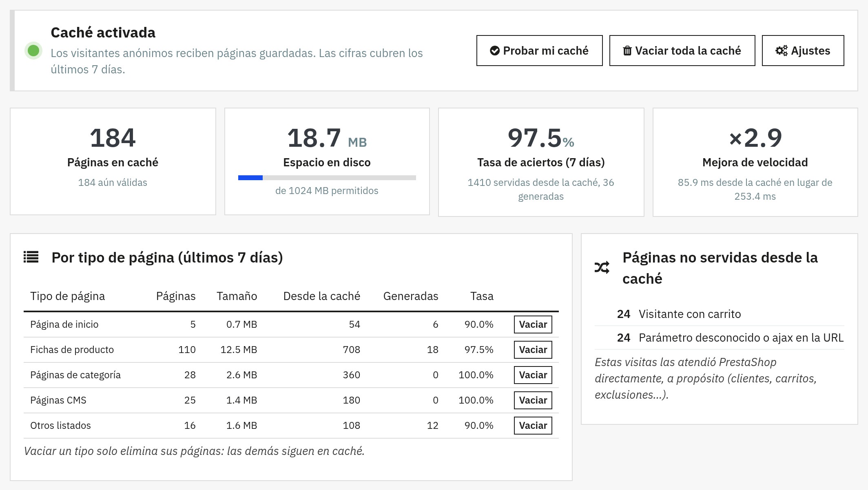
Task: Click the ×2.9 Mejora de velocidad value
Action: 755,138
